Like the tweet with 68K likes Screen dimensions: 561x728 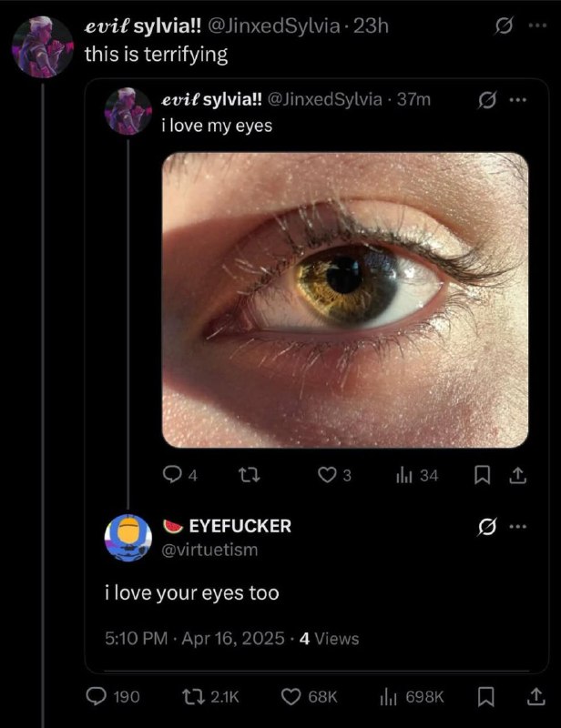[x=291, y=696]
